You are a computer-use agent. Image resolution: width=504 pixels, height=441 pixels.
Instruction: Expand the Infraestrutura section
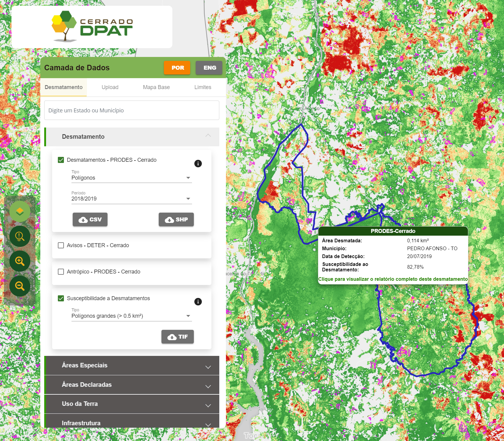click(132, 421)
